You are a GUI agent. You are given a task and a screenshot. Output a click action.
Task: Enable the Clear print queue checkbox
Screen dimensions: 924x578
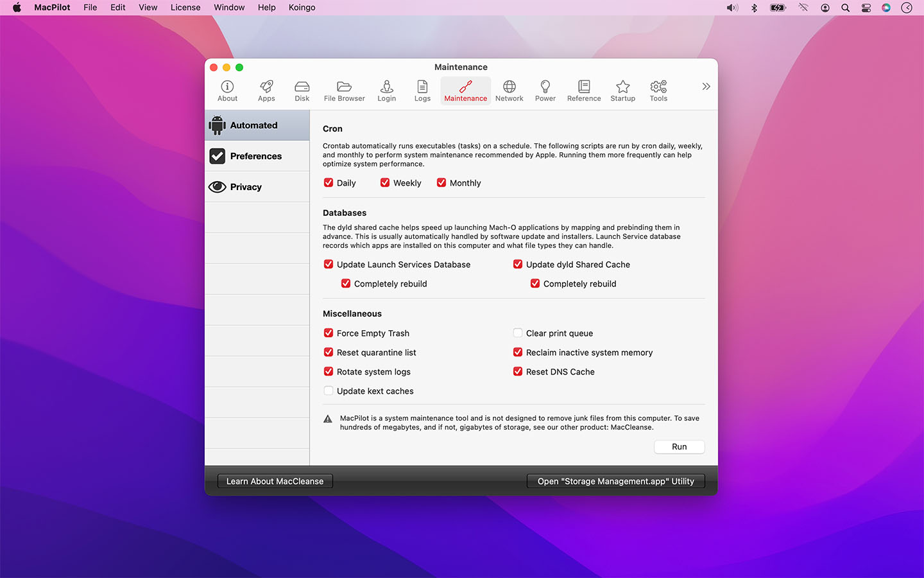(x=518, y=333)
